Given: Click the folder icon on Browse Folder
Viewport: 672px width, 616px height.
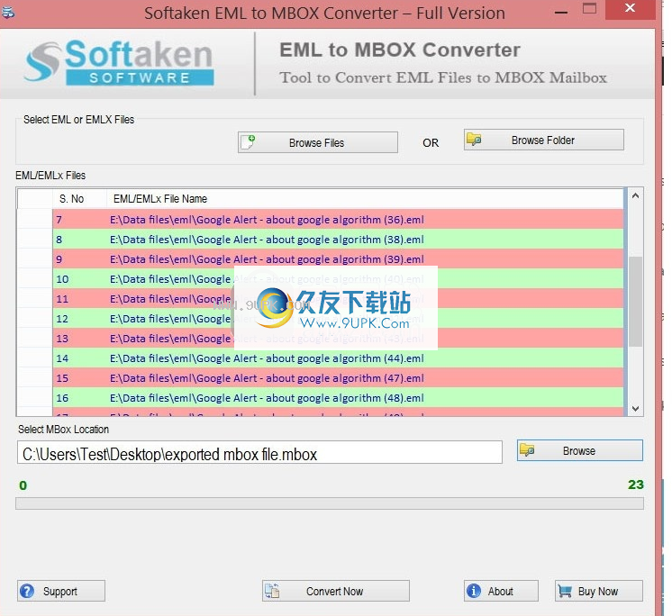Looking at the screenshot, I should click(x=474, y=140).
